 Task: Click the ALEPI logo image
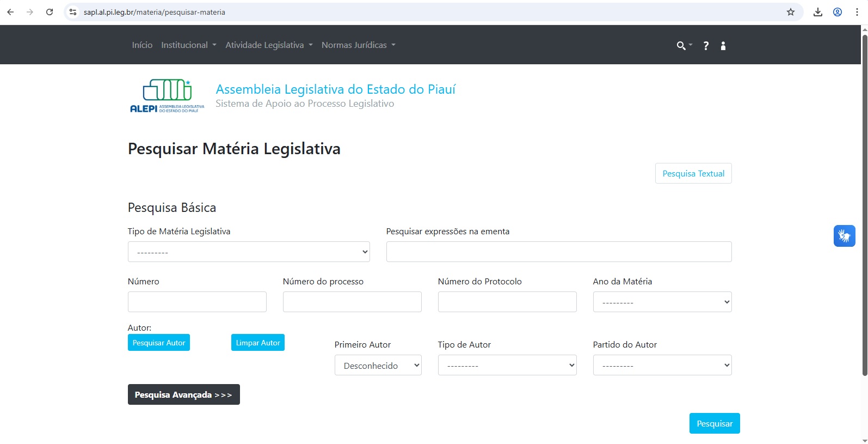pyautogui.click(x=167, y=96)
